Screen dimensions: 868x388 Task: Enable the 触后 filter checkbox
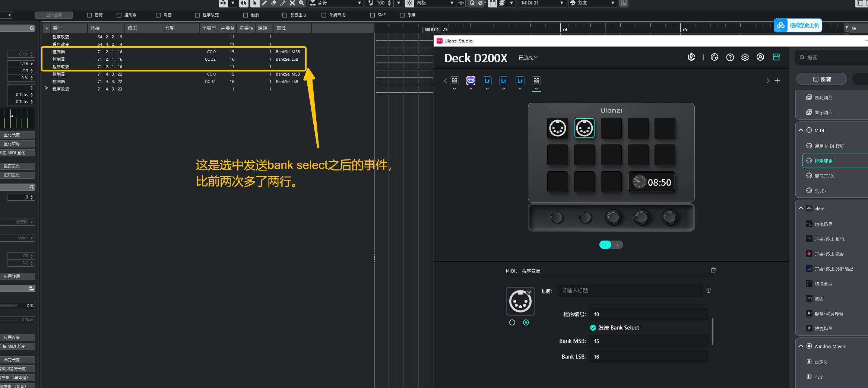(245, 15)
